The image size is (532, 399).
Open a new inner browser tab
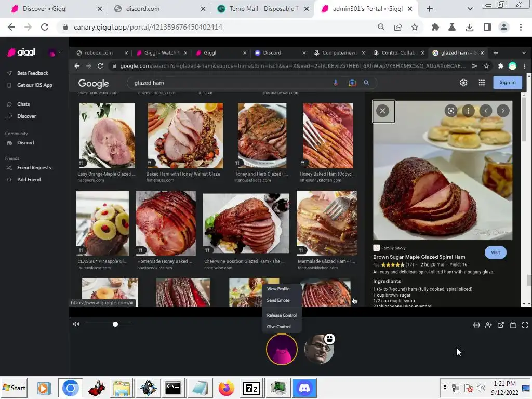[496, 53]
